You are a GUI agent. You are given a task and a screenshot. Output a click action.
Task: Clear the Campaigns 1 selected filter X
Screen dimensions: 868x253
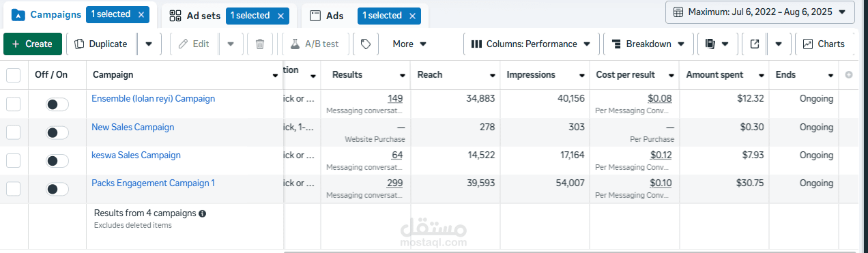[x=141, y=14]
